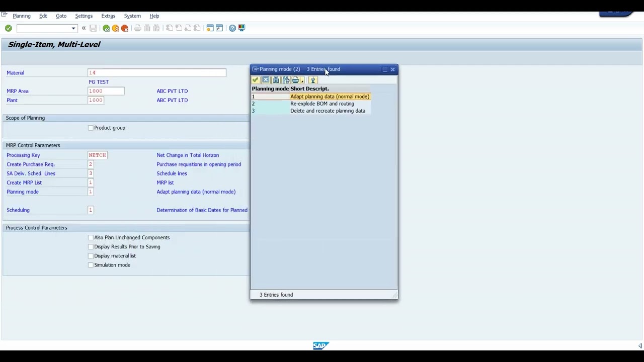The image size is (644, 362).
Task: Enable Also Plan Unchanged Components checkbox
Action: point(91,237)
